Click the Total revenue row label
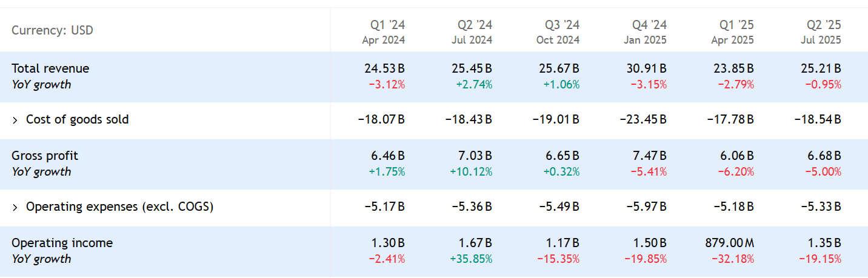This screenshot has width=868, height=278. [50, 68]
